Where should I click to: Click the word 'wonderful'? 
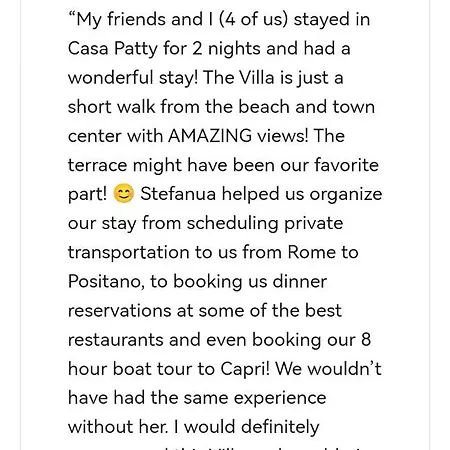coord(110,77)
